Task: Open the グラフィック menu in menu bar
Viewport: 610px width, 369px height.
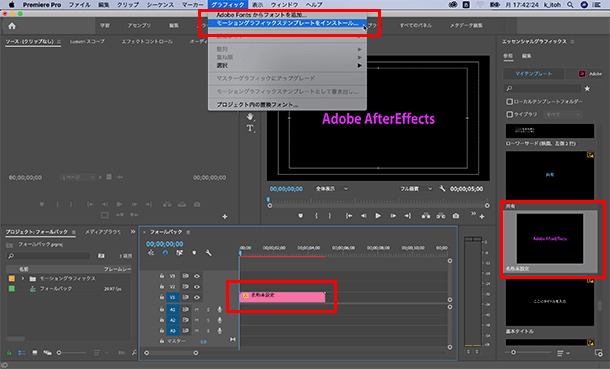Action: pyautogui.click(x=228, y=5)
